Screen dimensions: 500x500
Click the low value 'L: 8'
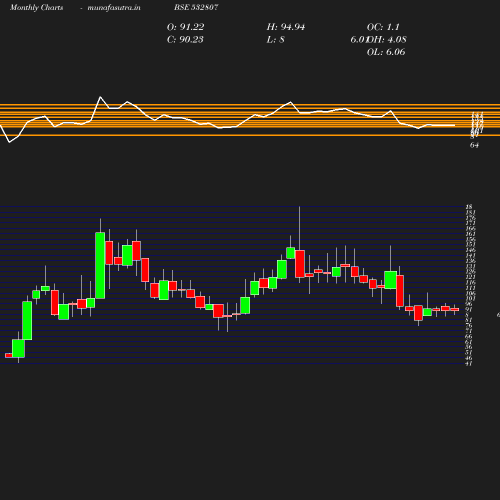pos(275,40)
